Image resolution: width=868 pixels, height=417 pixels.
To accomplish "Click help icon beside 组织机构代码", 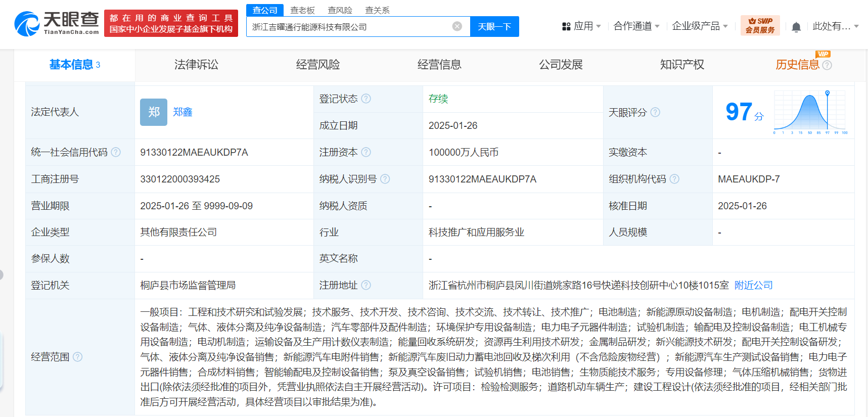I will (674, 179).
